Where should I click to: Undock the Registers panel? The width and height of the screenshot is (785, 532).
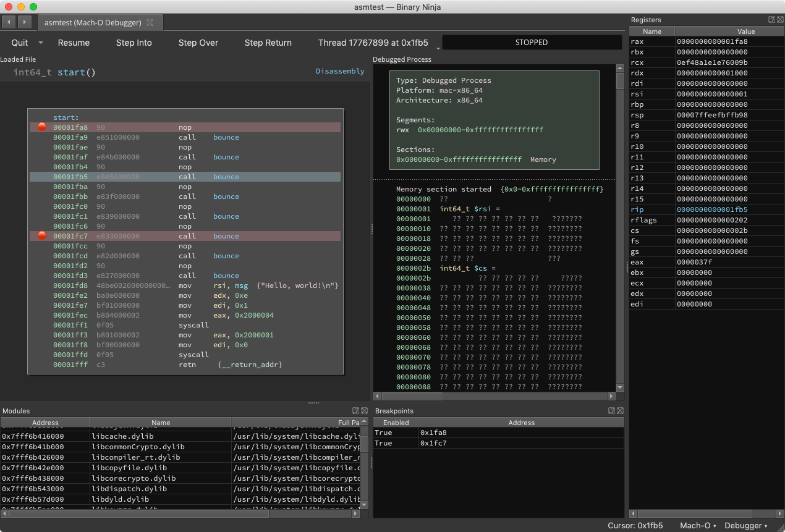coord(771,20)
